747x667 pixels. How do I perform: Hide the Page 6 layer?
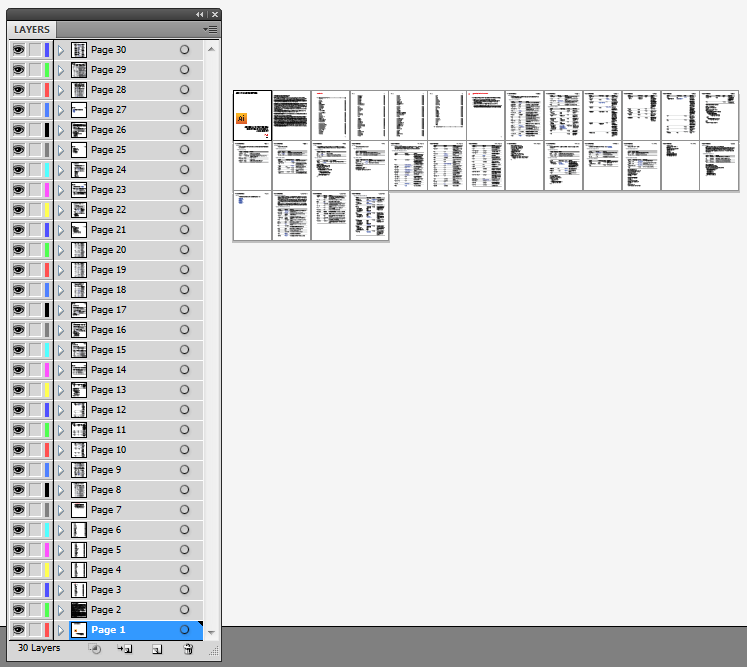coord(19,530)
